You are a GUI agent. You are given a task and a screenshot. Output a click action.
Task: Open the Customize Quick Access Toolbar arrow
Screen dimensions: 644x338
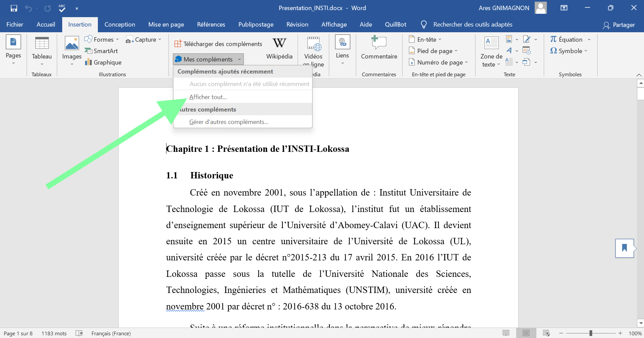point(77,8)
